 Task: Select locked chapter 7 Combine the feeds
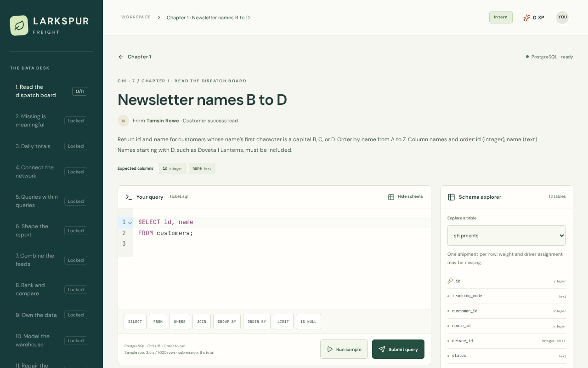(x=51, y=260)
